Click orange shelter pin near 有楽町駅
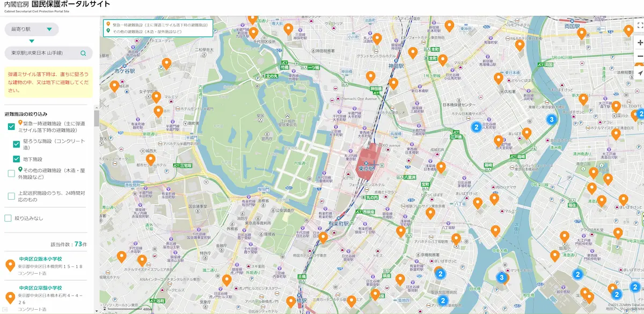644x314 pixels. coord(323,237)
